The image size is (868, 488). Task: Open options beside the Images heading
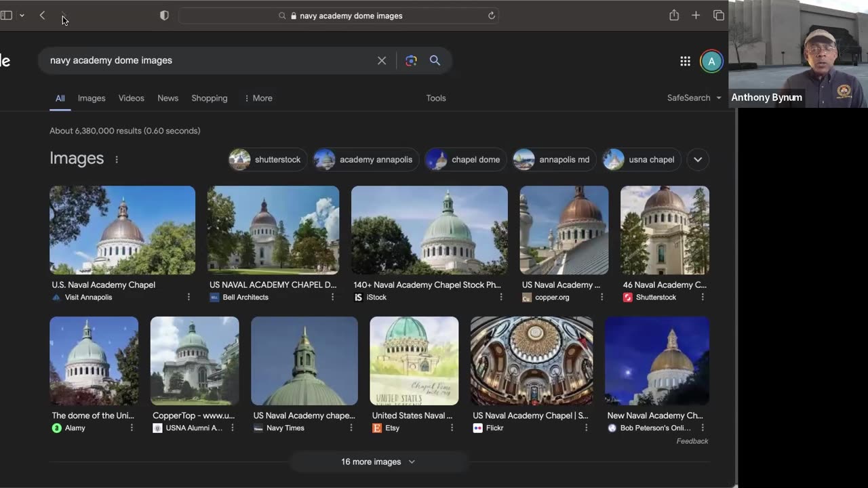[117, 159]
